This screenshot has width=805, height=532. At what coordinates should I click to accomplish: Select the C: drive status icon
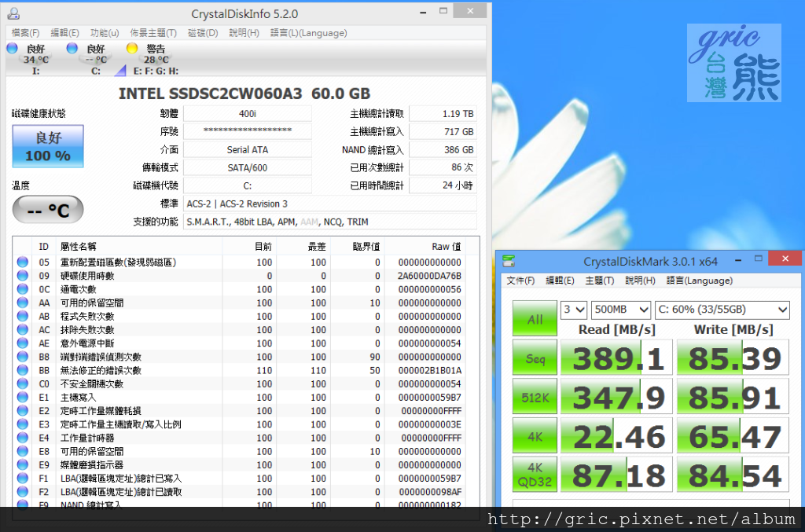[72, 48]
